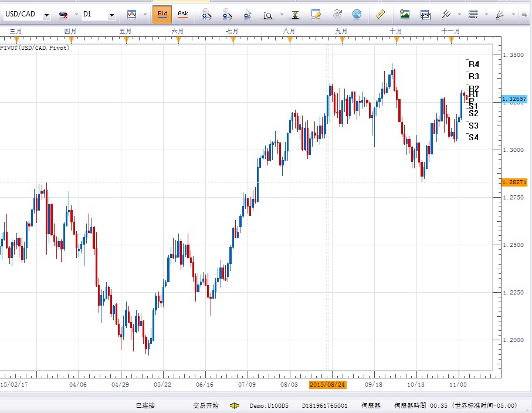532x413 pixels.
Task: Click the add picture icon
Action: [405, 14]
